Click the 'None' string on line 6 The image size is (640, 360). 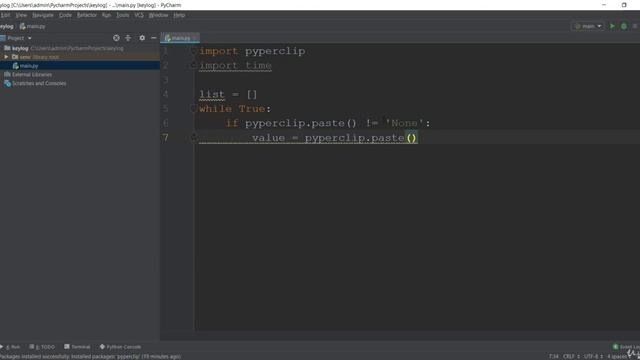click(405, 123)
